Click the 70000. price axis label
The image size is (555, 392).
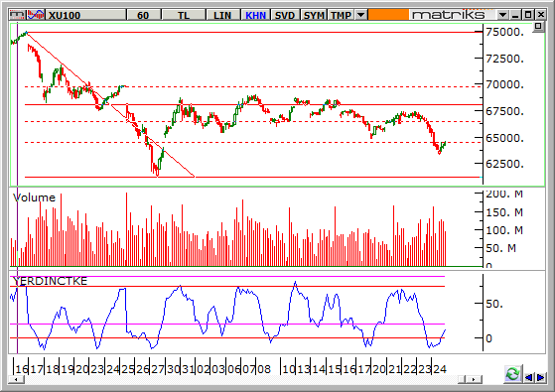point(504,84)
